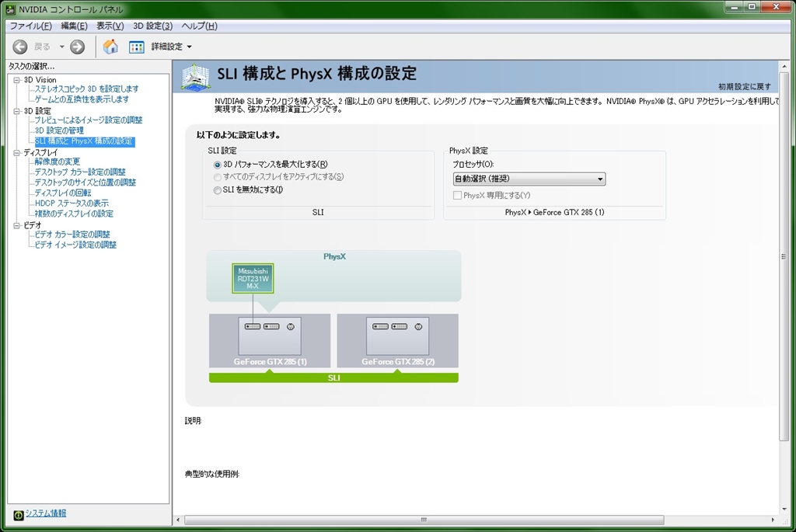Select the Mitsubishi RDT231WM-X monitor box
This screenshot has height=532, width=796.
point(253,278)
